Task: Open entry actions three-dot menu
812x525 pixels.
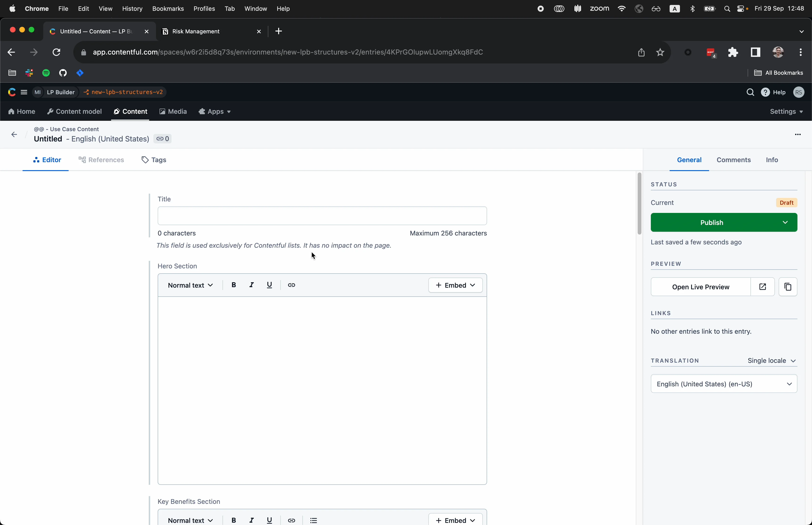Action: (798, 135)
